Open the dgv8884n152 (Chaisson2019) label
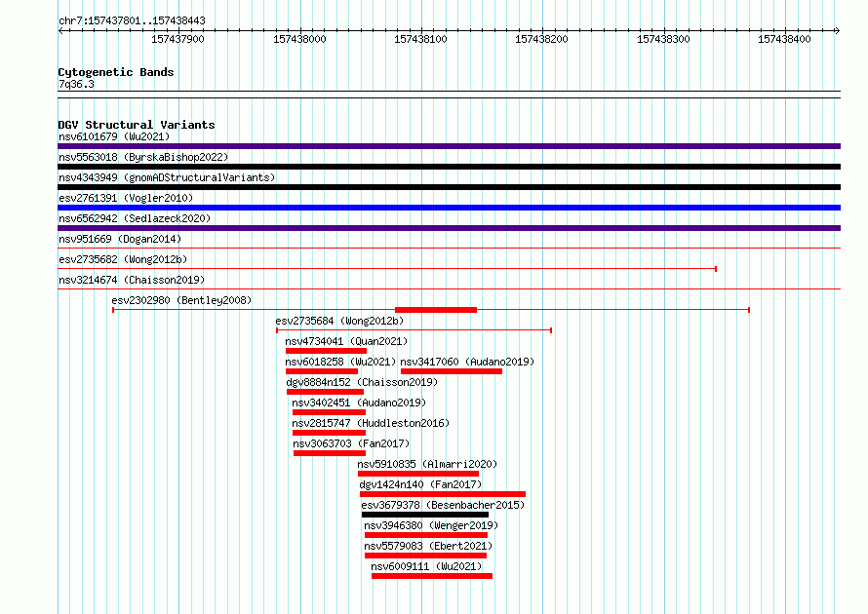This screenshot has height=614, width=868. click(362, 382)
